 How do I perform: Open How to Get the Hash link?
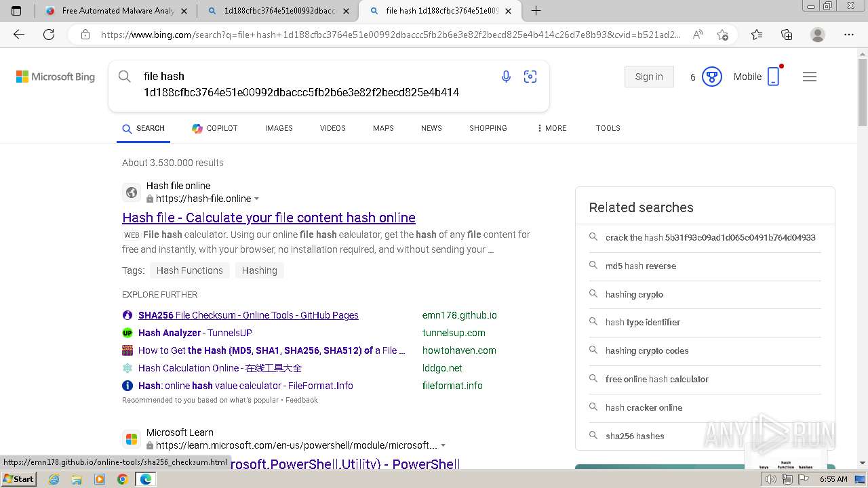[x=271, y=350]
